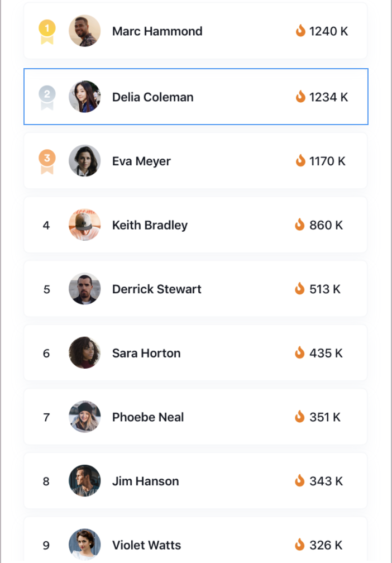
Task: Click the 343 K score value
Action: (326, 481)
